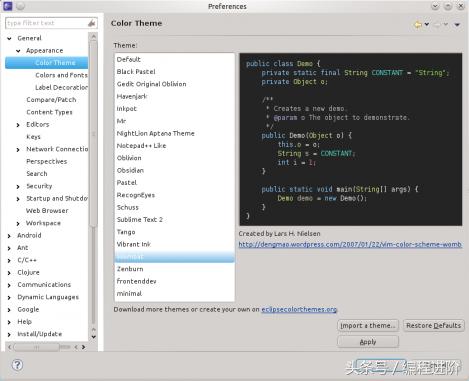Select Colors and Fonts preference page
Image resolution: width=469 pixels, height=381 pixels.
click(61, 75)
